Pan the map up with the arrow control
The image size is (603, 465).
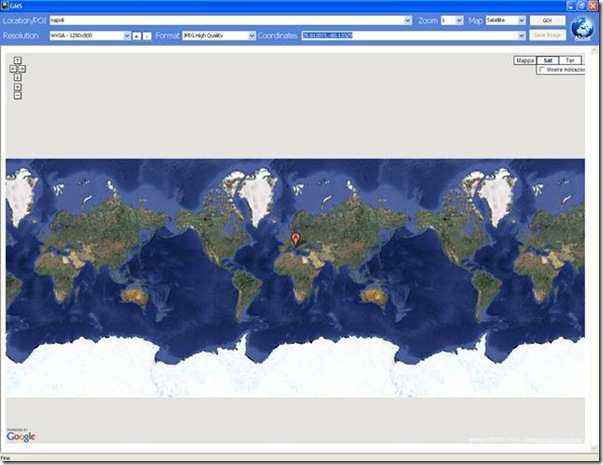18,60
